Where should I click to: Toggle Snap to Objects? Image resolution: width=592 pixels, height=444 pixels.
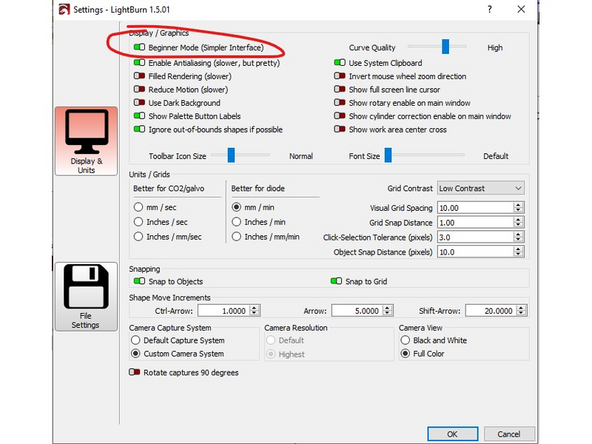pos(139,281)
